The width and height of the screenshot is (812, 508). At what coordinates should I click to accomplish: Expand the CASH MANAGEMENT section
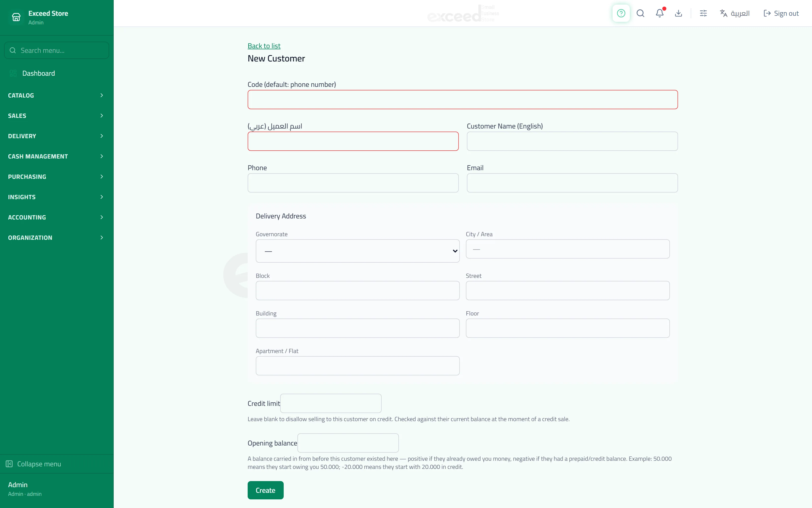click(x=56, y=156)
